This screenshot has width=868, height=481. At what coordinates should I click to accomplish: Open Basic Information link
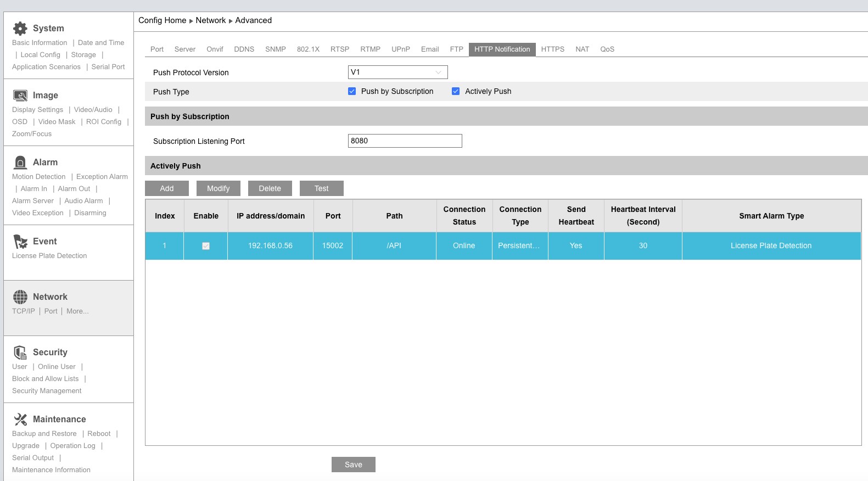click(40, 42)
